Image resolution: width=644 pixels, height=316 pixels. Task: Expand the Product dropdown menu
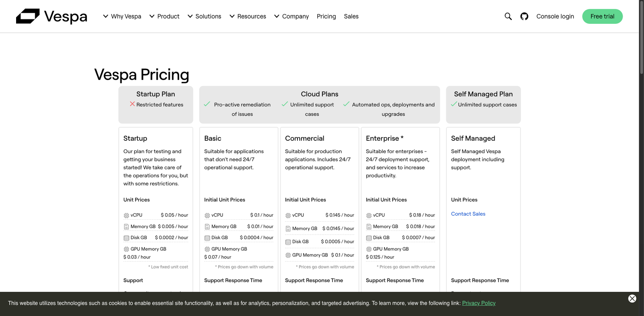pyautogui.click(x=164, y=17)
